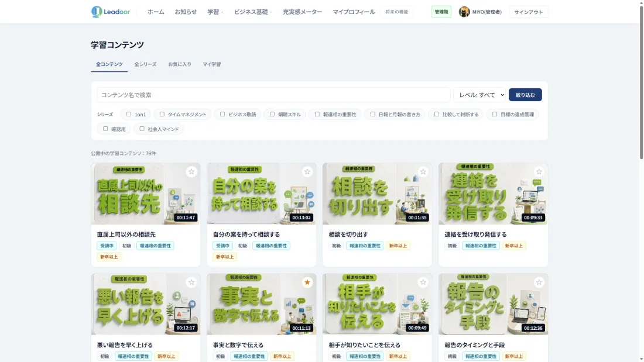
Task: Click the 00:09:33 duration badge
Action: (x=533, y=218)
